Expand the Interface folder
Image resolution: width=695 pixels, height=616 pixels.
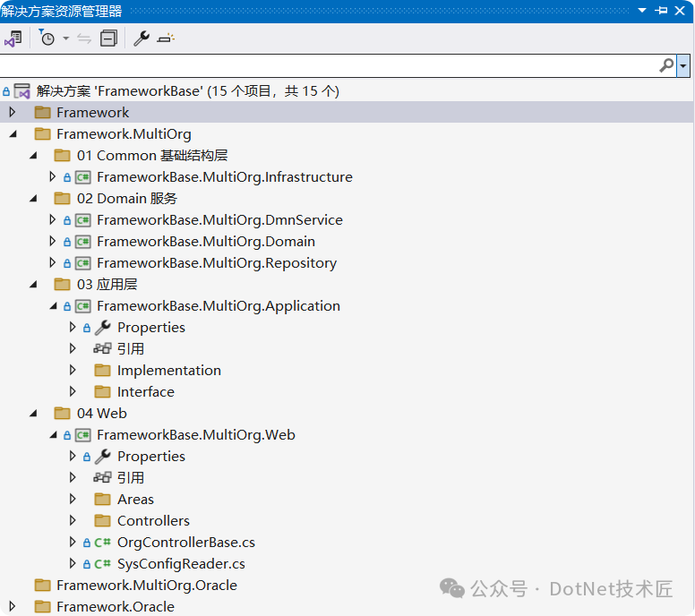73,392
